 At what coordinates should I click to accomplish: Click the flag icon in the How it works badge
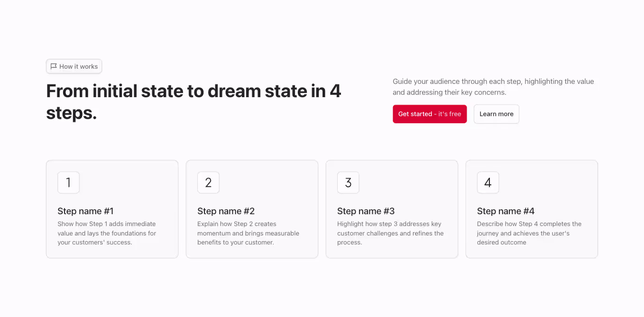pos(54,66)
